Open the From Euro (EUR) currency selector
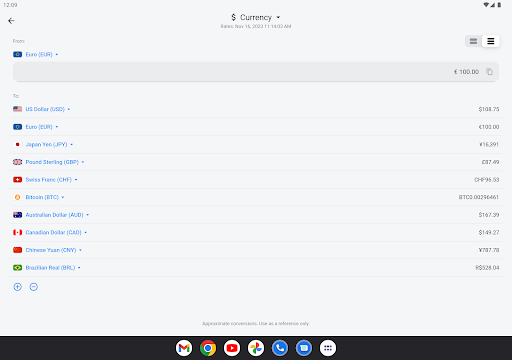 tap(36, 54)
